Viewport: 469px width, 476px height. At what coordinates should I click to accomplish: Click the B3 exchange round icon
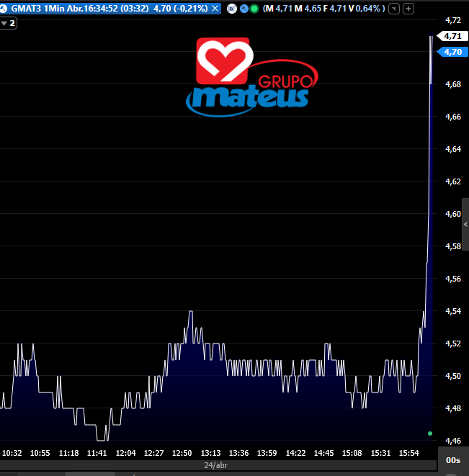click(232, 9)
